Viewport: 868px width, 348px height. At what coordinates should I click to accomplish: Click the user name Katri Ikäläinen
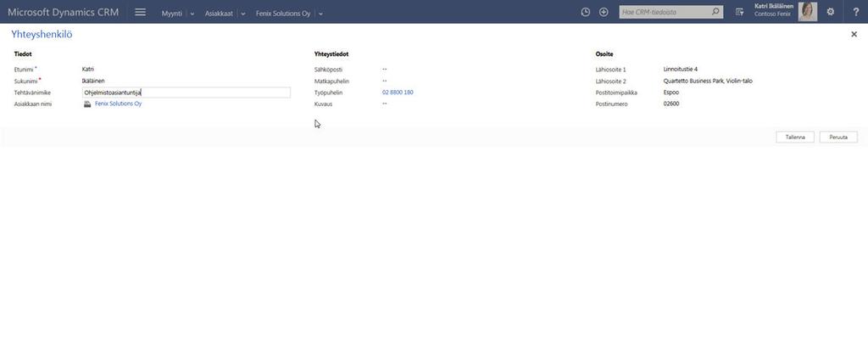click(x=773, y=6)
